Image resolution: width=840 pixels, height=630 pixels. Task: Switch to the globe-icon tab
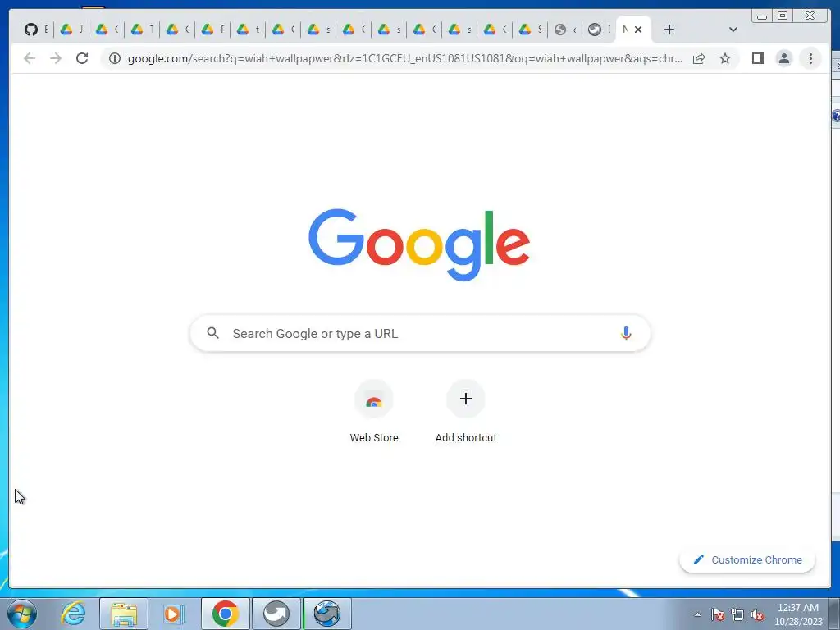[x=565, y=30]
